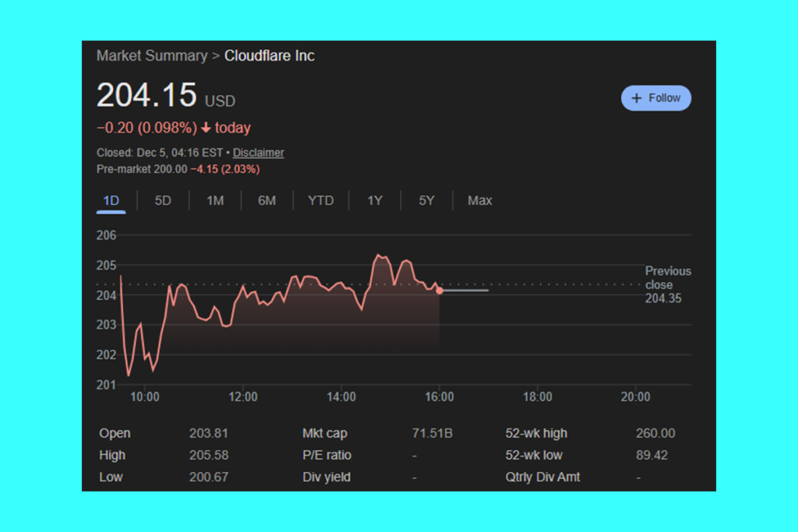Screen dimensions: 798x532
Task: Click the Previous close dotted line label
Action: click(x=667, y=284)
